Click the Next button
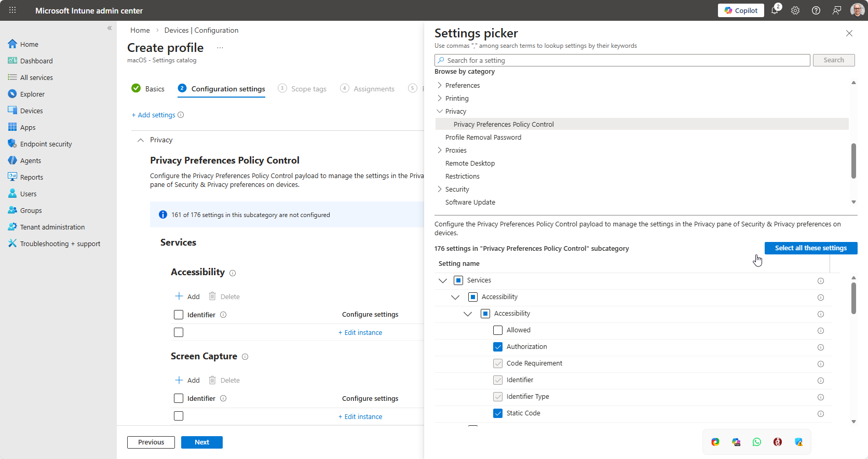This screenshot has height=459, width=868. (x=201, y=442)
